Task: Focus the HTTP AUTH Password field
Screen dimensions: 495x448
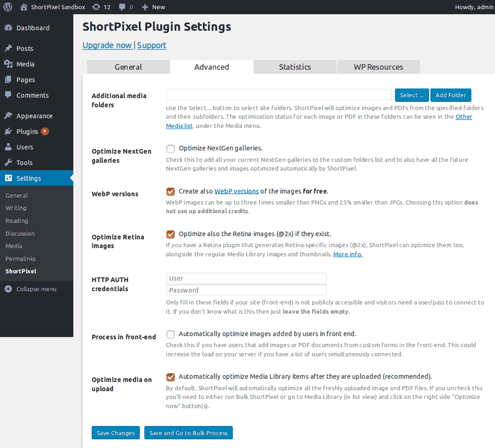Action: point(246,290)
